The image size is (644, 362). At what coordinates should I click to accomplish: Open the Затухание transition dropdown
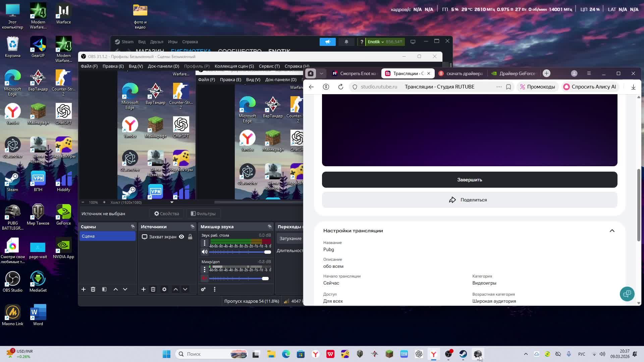(290, 238)
